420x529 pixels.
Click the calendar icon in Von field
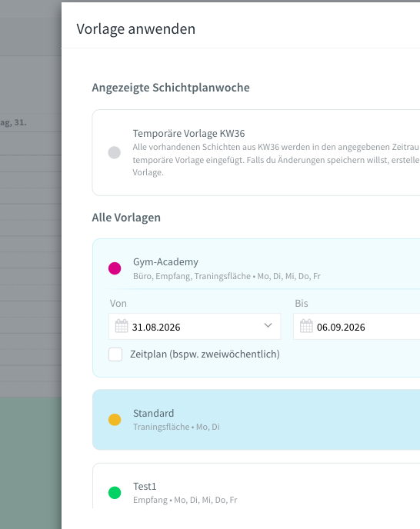122,326
